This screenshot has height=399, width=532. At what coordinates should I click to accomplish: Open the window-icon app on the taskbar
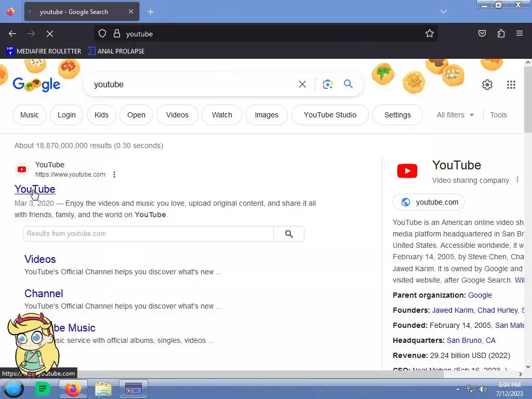pyautogui.click(x=134, y=389)
